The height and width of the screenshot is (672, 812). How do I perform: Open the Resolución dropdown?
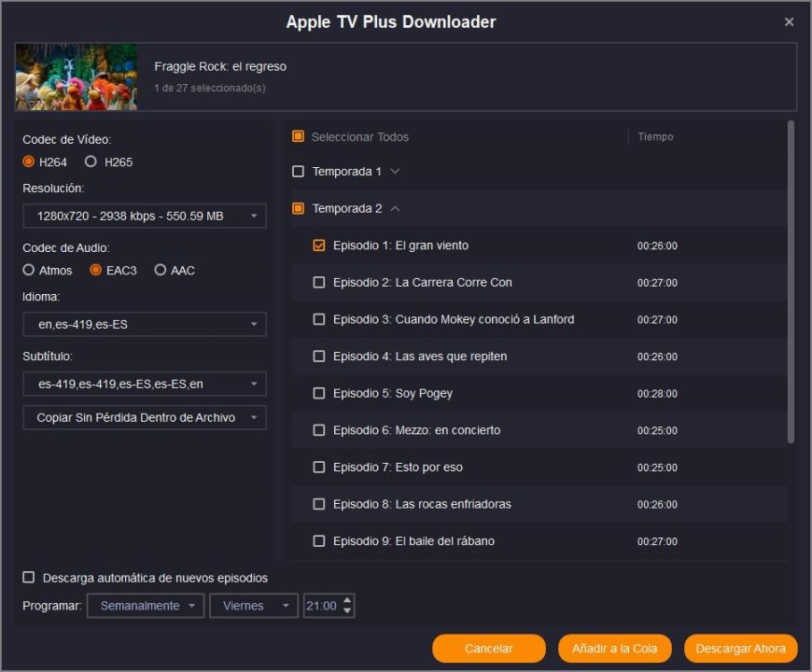[145, 217]
